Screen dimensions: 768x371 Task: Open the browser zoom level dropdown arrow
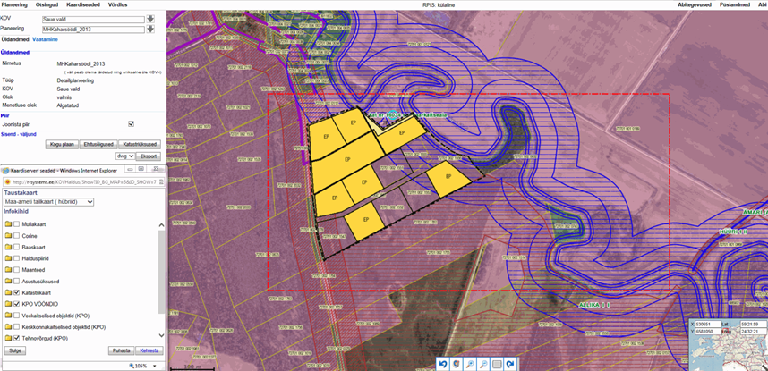155,366
